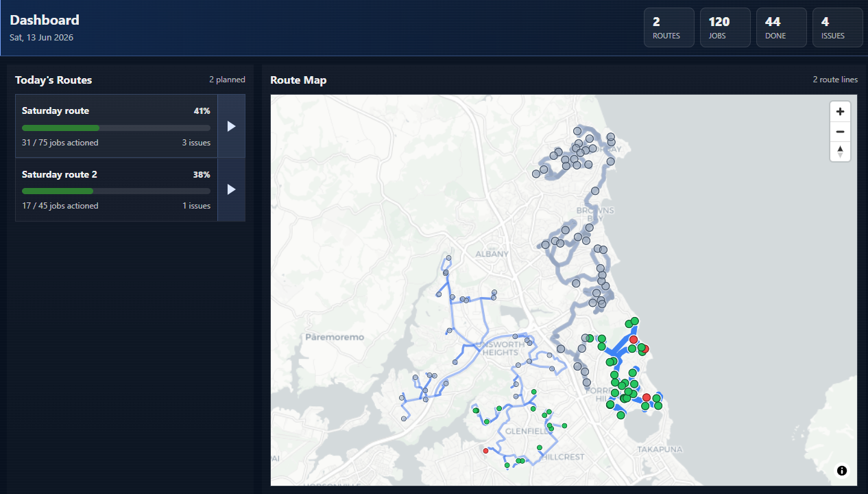Click the Saturday route progress bar
Screen dimensions: 868x494
(x=116, y=128)
